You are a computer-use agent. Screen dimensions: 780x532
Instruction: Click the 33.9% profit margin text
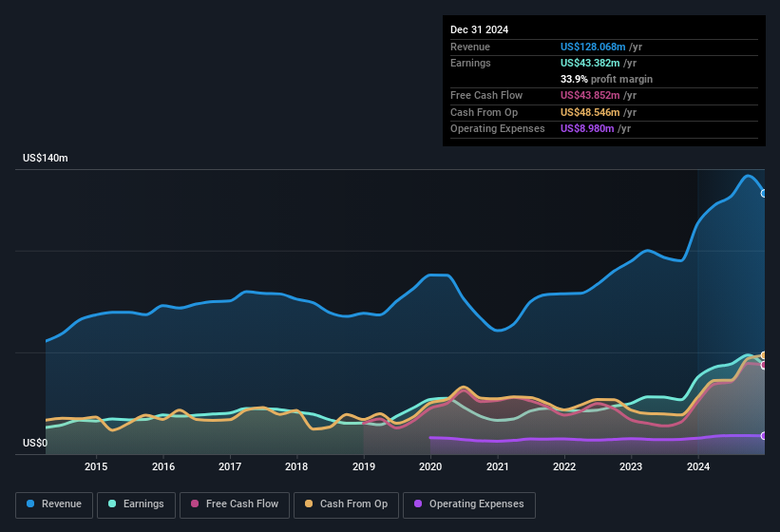point(606,79)
